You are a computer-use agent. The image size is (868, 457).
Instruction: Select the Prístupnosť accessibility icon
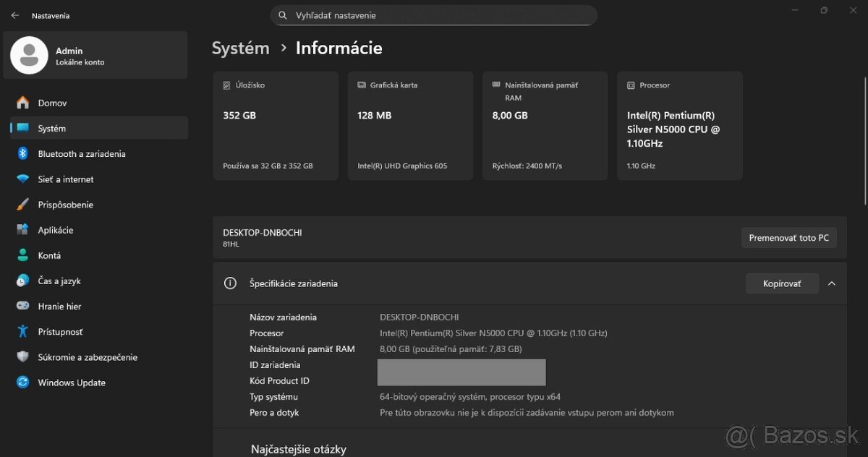[23, 331]
